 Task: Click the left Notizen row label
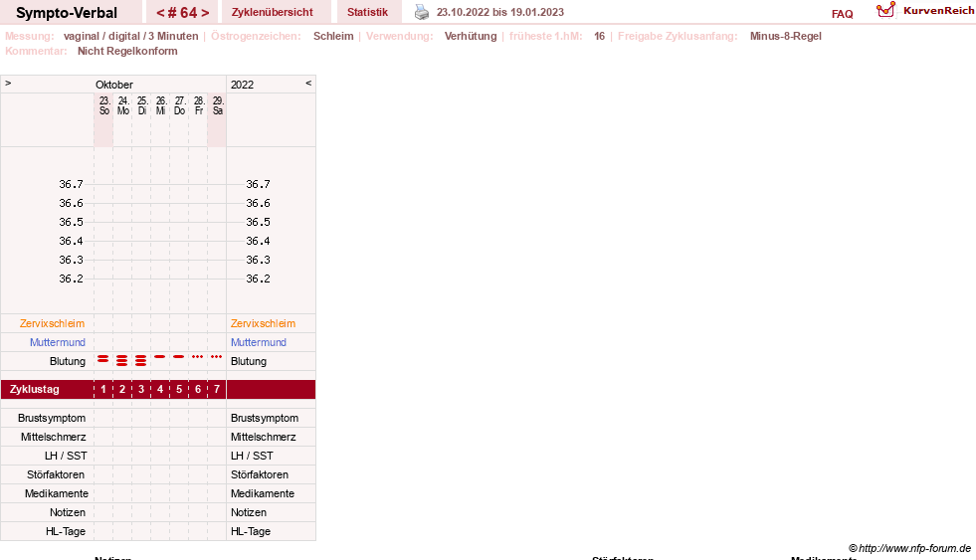[x=68, y=512]
